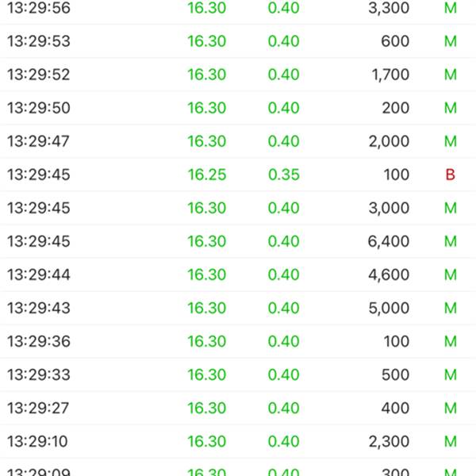Viewport: 476px width, 476px height.
Task: Select the 5,000 volume trade at 13:29:43
Action: click(x=238, y=308)
